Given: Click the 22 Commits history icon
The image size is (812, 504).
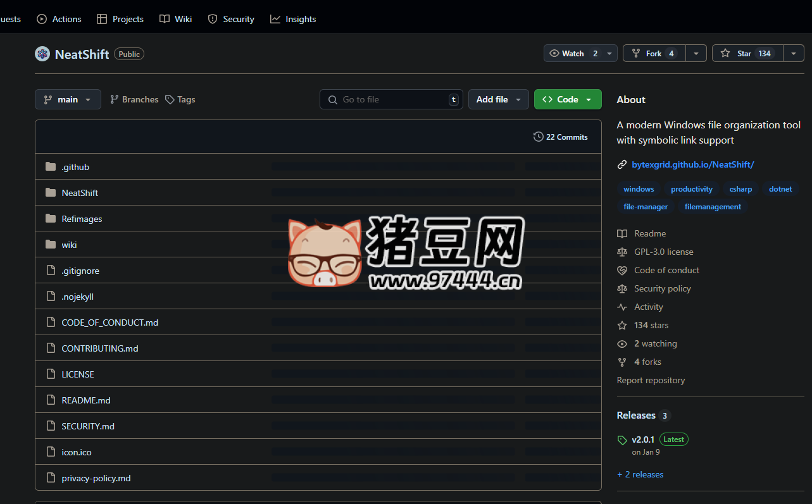Looking at the screenshot, I should pyautogui.click(x=539, y=137).
